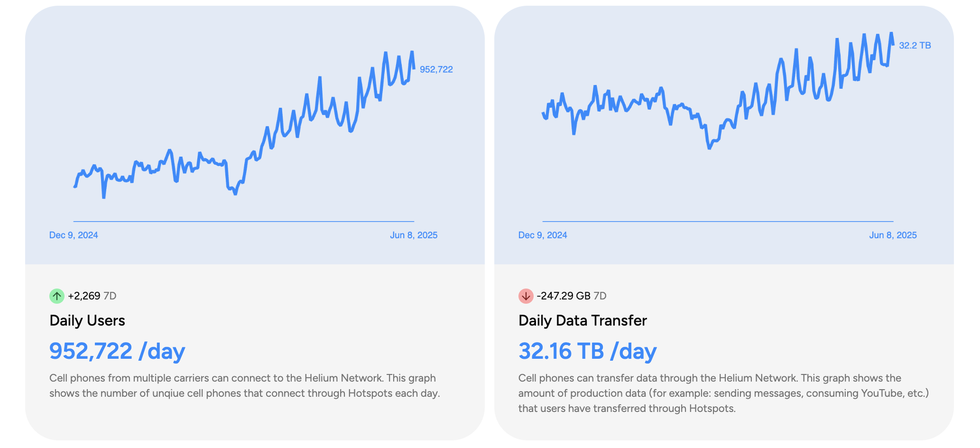Viewport: 980px width, 448px height.
Task: Click the green up-arrow trend icon
Action: click(57, 296)
